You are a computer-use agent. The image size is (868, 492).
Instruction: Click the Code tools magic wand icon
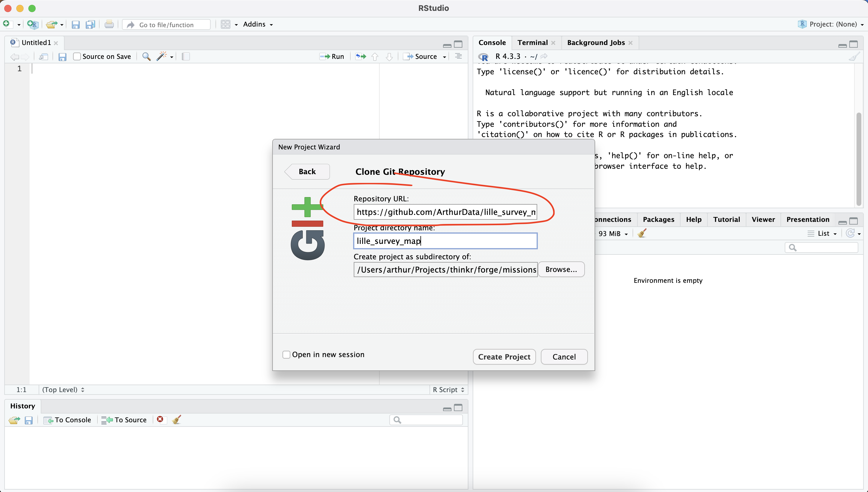(x=161, y=56)
